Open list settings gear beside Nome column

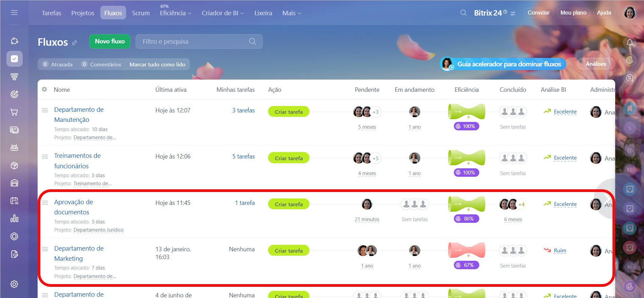click(44, 89)
